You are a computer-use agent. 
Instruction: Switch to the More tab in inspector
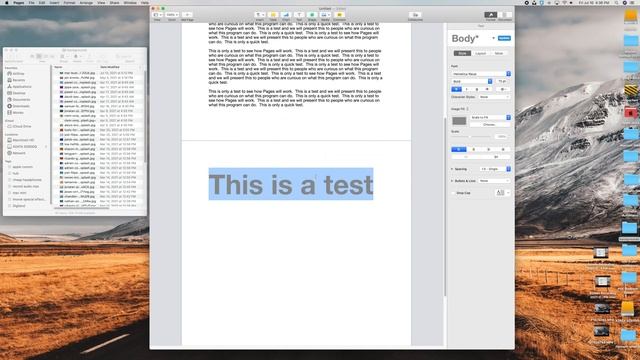coord(499,53)
